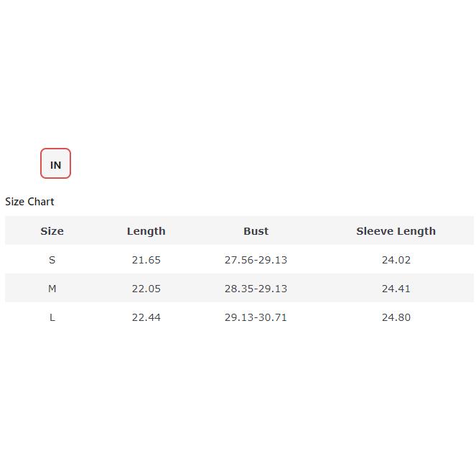Select the 22.05 length value

146,289
